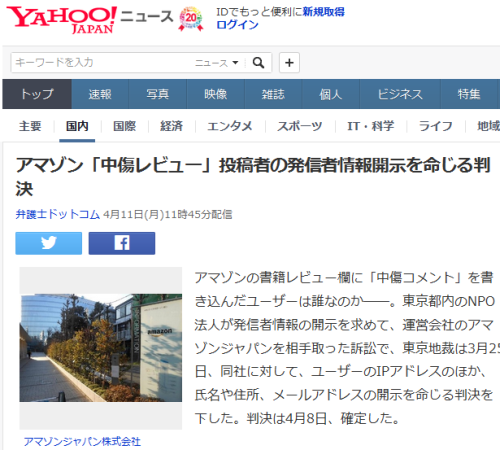The height and width of the screenshot is (450, 500).
Task: Select the 個人 tab
Action: [330, 94]
